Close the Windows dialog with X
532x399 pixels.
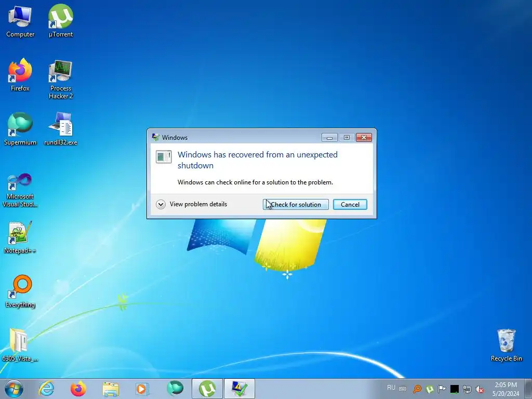click(364, 137)
